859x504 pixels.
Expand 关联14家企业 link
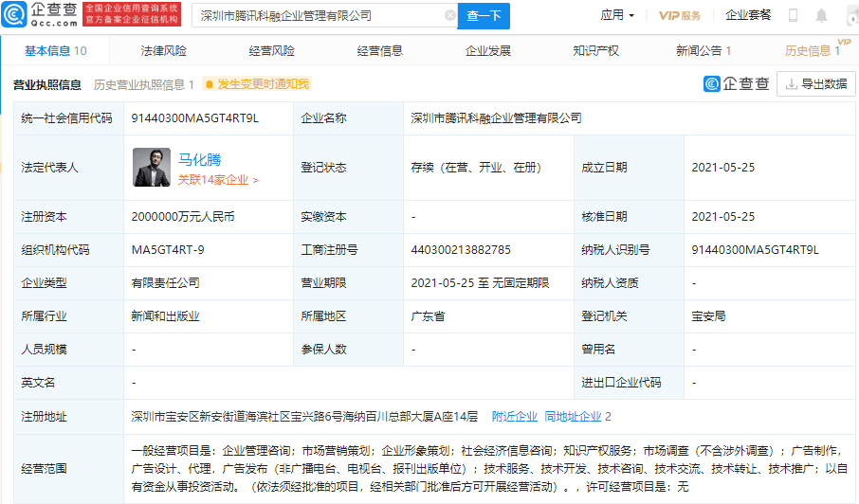218,180
